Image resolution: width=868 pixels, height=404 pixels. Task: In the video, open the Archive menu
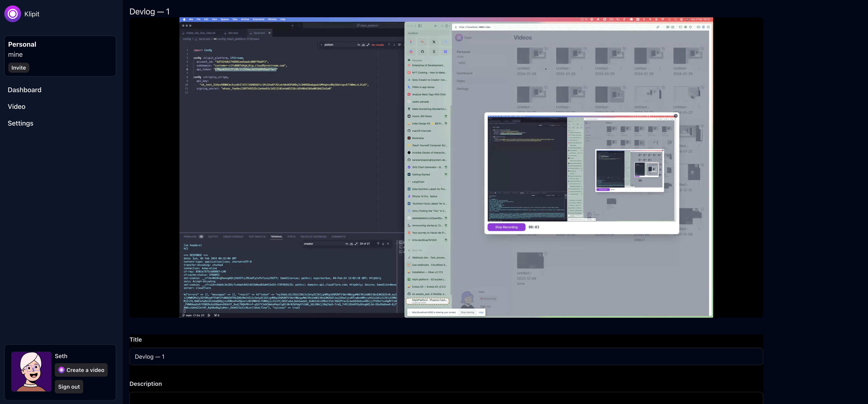tap(245, 20)
